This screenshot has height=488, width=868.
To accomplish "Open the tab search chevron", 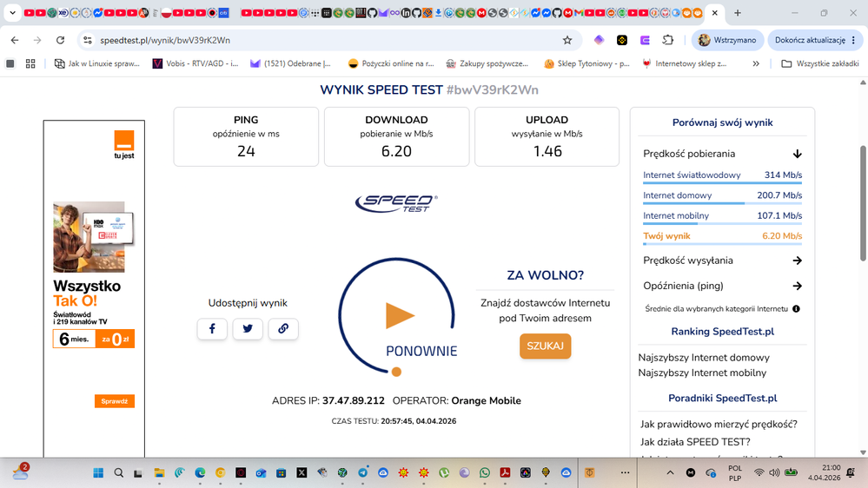I will (12, 12).
